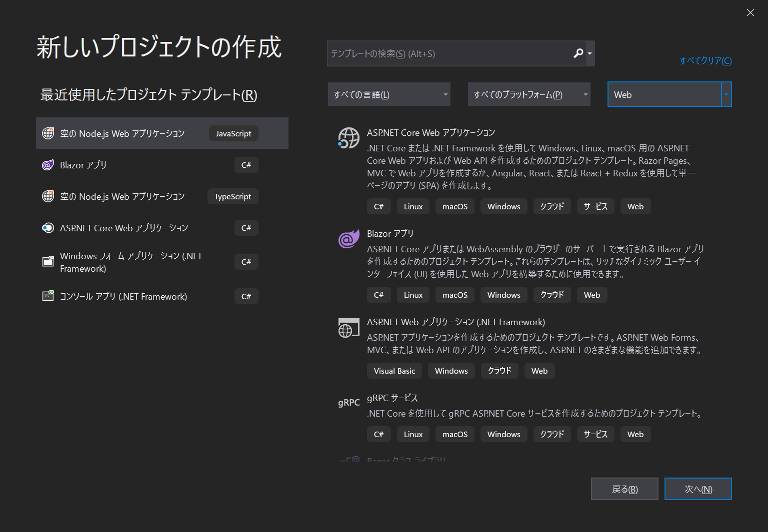Viewport: 768px width, 532px height.
Task: Click the JavaScript language badge
Action: [233, 133]
